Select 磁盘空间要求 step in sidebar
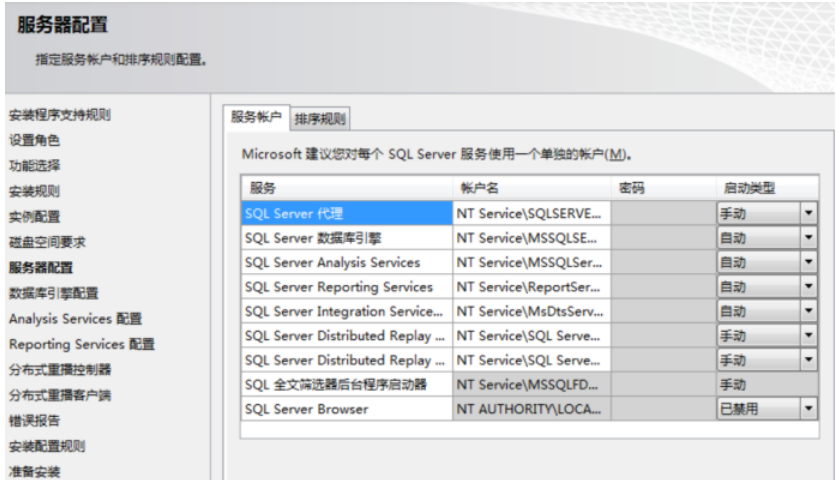This screenshot has width=837, height=480. coord(47,242)
